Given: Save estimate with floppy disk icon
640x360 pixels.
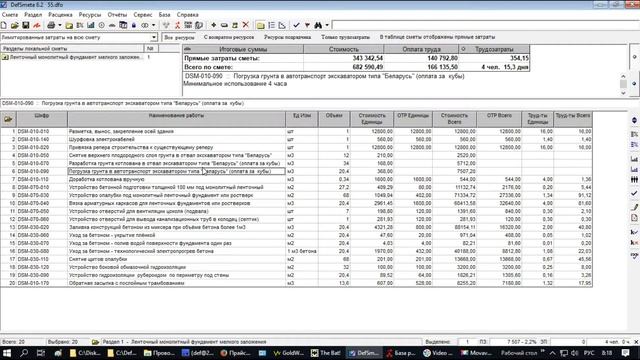Looking at the screenshot, I should (x=26, y=25).
